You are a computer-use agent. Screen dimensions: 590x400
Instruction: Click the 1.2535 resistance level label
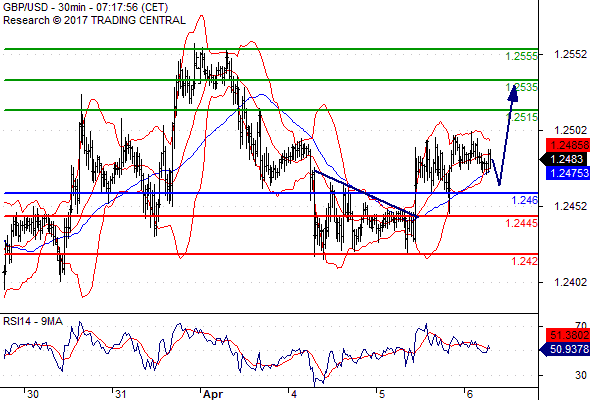pos(522,87)
